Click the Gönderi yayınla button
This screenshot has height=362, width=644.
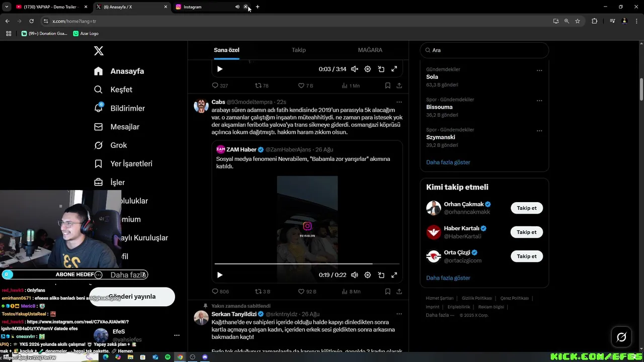pos(132,297)
